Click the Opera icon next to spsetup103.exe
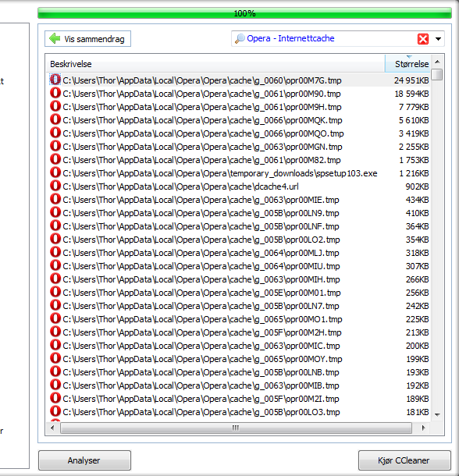 pos(55,172)
